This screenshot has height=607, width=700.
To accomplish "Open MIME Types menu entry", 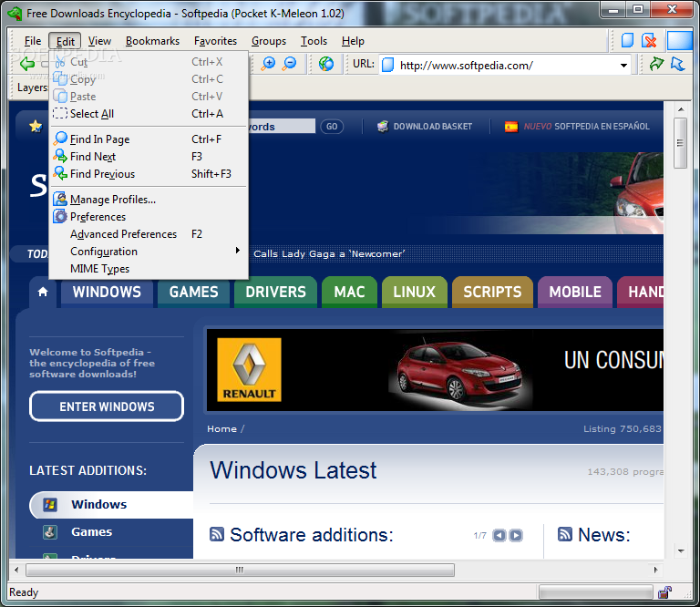I will coord(148,269).
